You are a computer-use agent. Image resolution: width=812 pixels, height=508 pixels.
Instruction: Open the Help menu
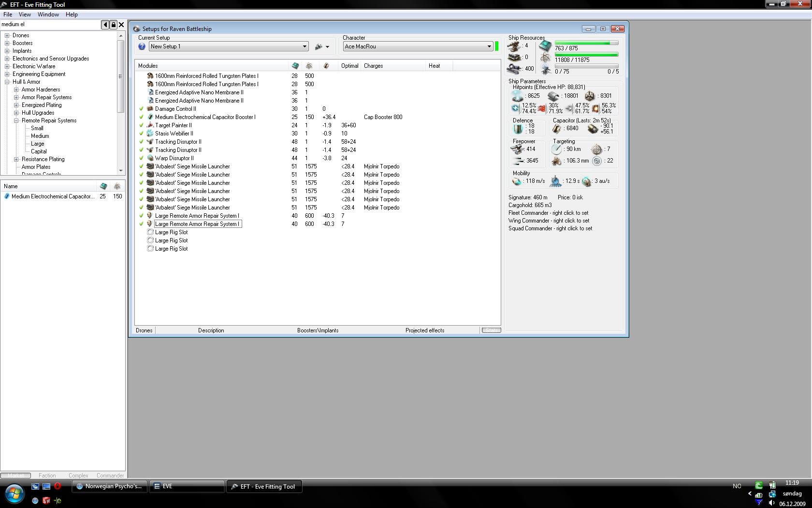72,15
